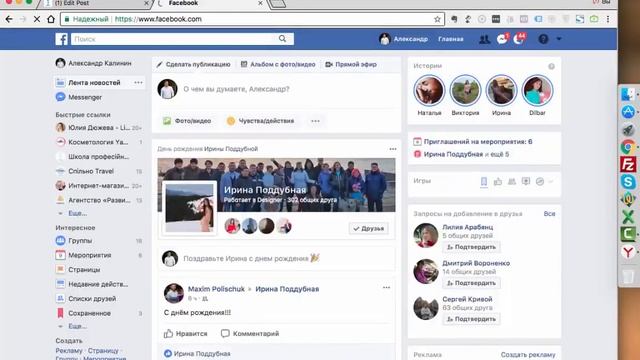Select the Facebook browser tab
Screen dimensions: 640x360
pyautogui.click(x=210, y=3)
